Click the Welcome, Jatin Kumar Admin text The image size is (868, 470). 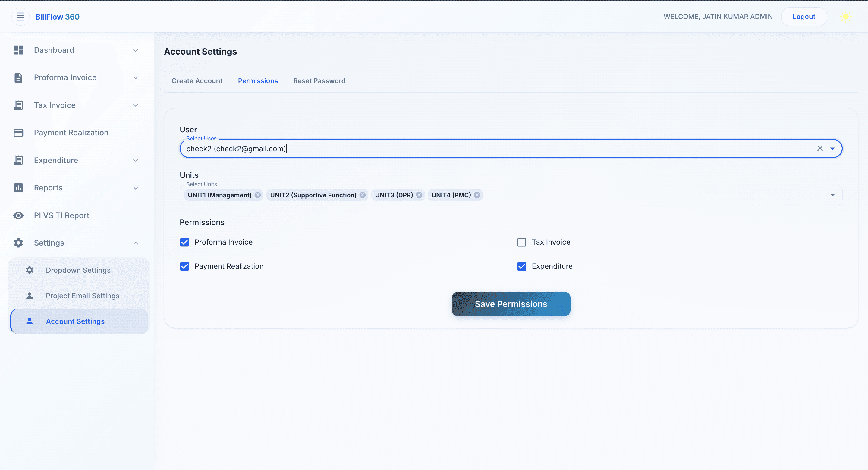(x=718, y=17)
